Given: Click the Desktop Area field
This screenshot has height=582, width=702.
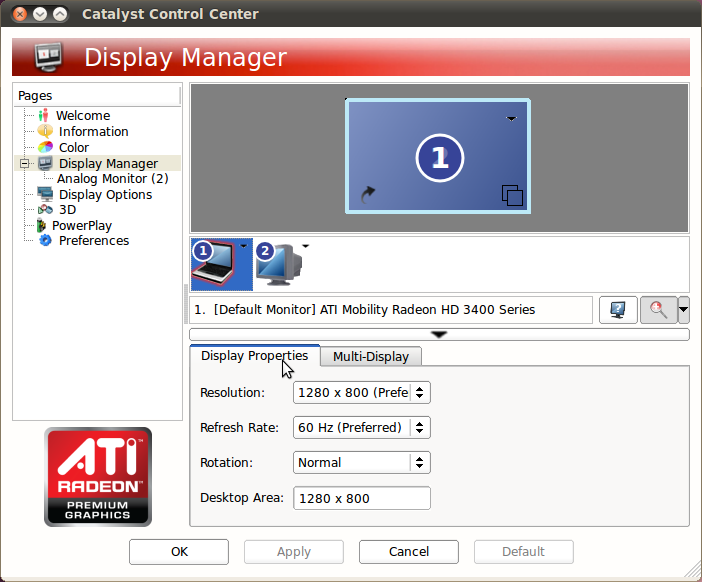Looking at the screenshot, I should pyautogui.click(x=362, y=498).
